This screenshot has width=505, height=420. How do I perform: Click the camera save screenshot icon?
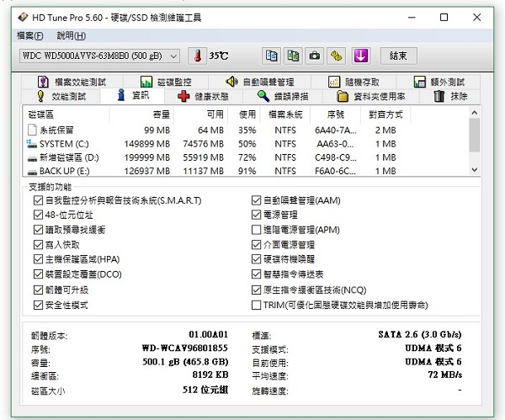tap(314, 56)
